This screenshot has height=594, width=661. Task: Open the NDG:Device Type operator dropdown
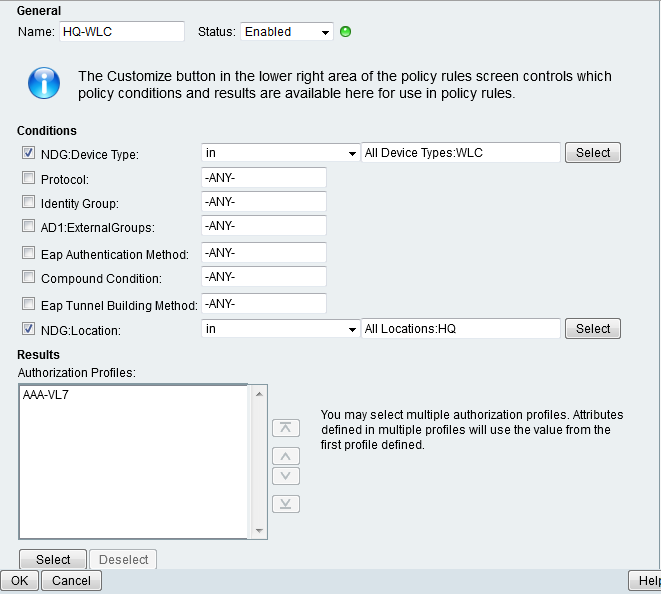coord(280,153)
